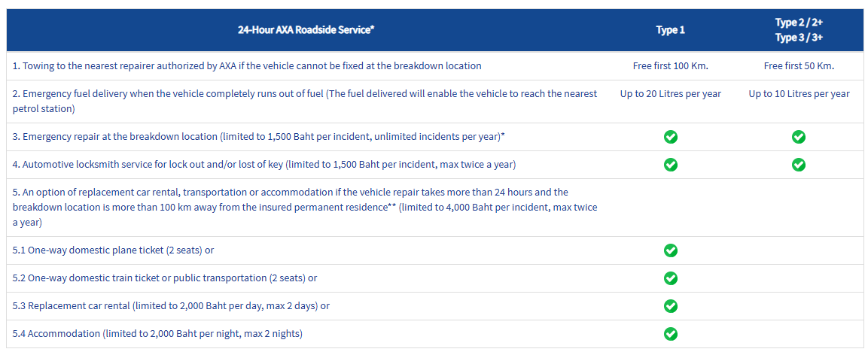
Task: Click the Free first 50 Km. cell
Action: [799, 66]
